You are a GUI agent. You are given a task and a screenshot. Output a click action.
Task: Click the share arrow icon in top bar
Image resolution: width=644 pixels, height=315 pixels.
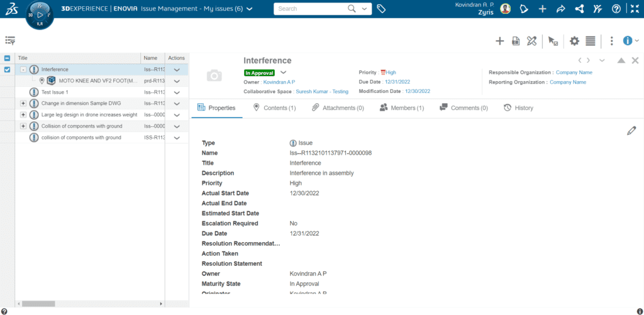pos(562,9)
